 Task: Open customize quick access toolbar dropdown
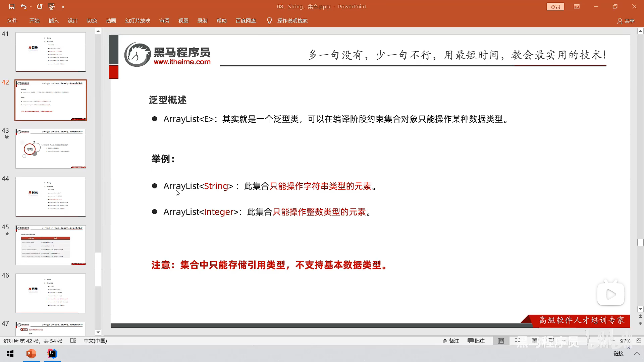(x=63, y=7)
